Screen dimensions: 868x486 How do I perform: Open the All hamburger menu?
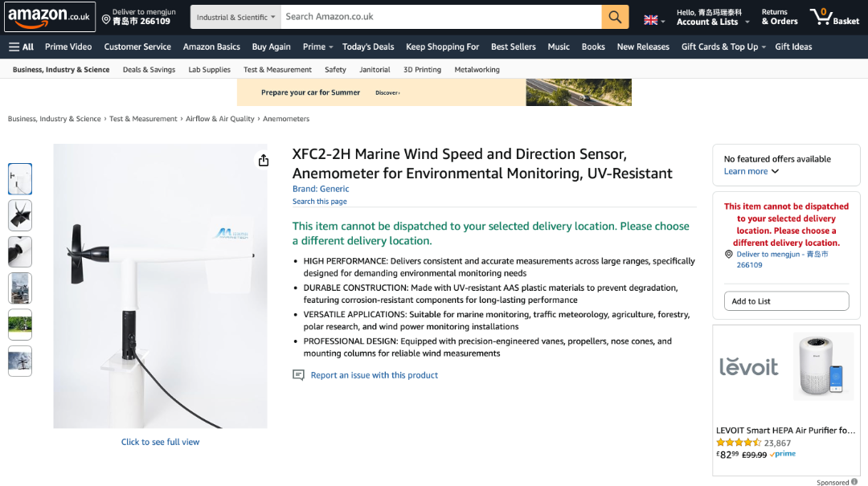tap(22, 47)
